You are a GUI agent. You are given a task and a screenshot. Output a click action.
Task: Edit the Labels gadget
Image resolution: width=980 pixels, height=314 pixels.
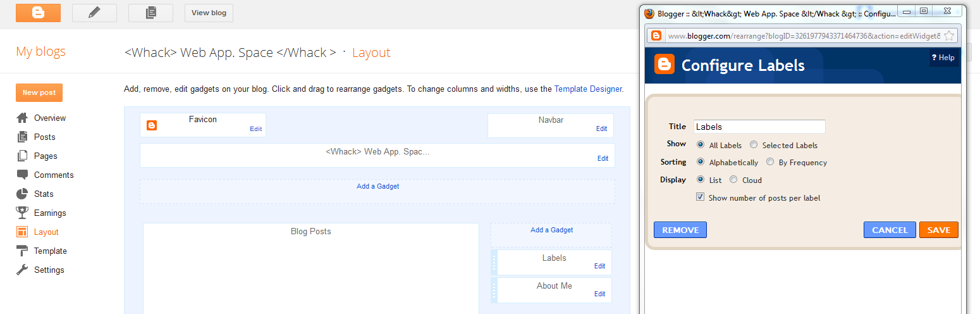599,267
